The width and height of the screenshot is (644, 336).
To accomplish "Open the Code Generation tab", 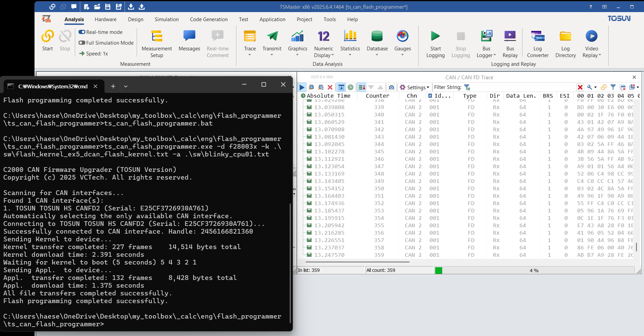I will click(209, 19).
